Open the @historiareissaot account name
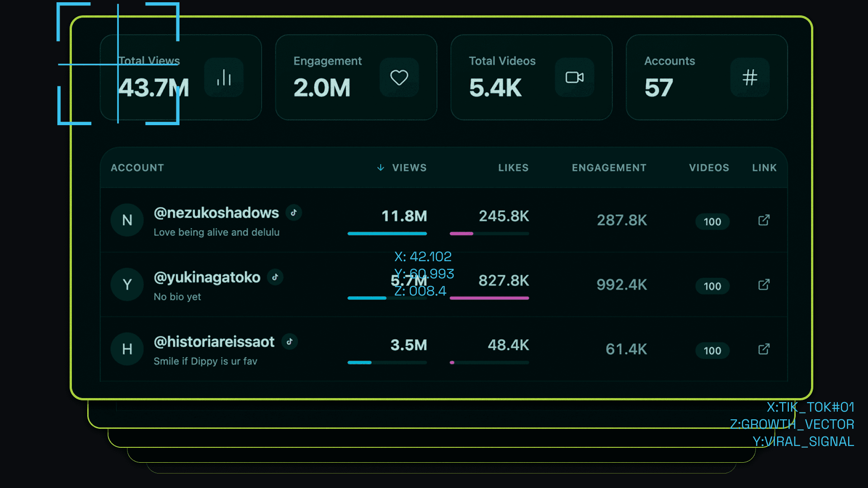Screen dimensions: 868x488 point(214,342)
